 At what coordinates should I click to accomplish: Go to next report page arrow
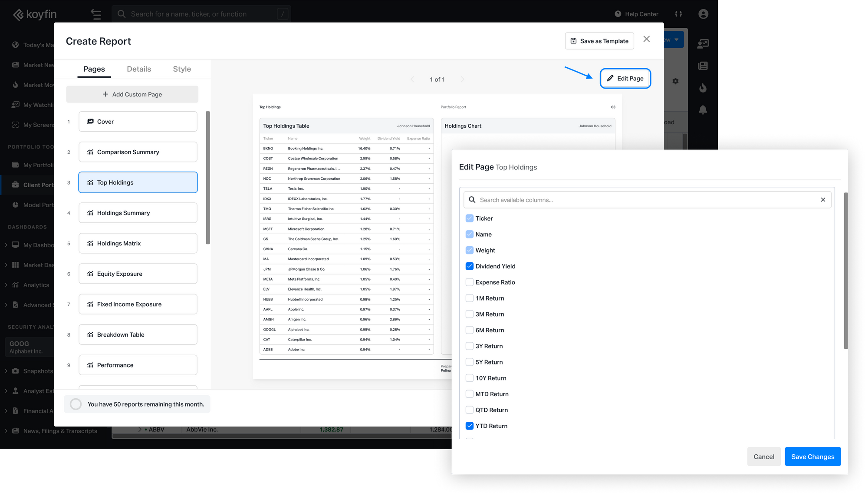click(462, 79)
